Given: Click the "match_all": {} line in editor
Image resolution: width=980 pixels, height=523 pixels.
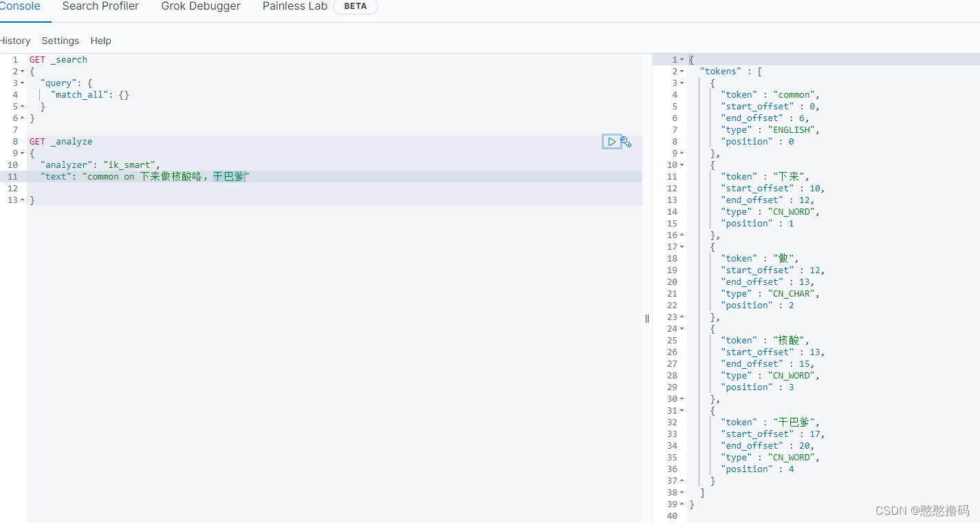Looking at the screenshot, I should click(x=89, y=95).
